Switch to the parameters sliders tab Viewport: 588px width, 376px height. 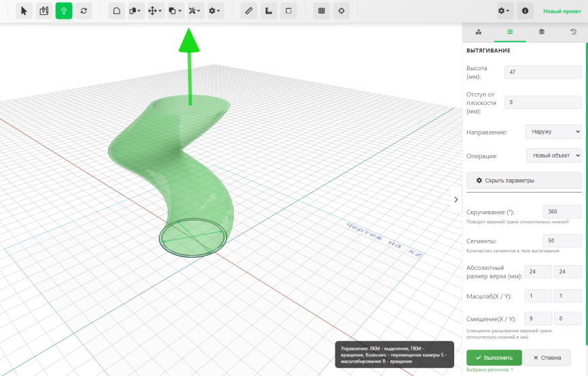(x=510, y=32)
